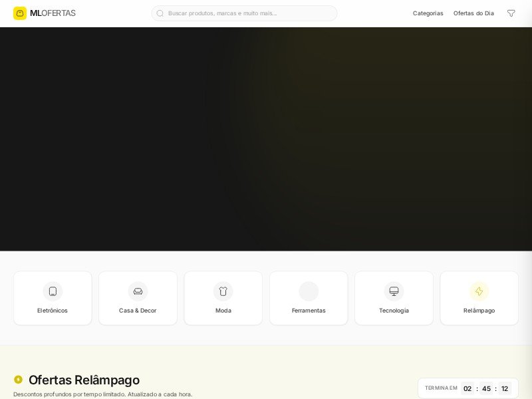The width and height of the screenshot is (532, 399).
Task: Click the MLOFERTAS brand name text
Action: (53, 13)
